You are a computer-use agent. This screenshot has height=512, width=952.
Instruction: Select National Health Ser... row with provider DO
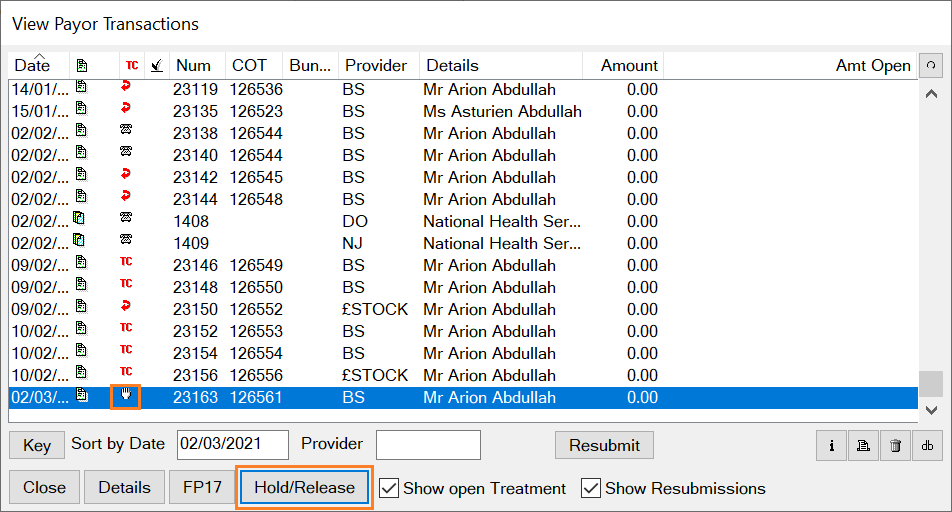coord(464,221)
